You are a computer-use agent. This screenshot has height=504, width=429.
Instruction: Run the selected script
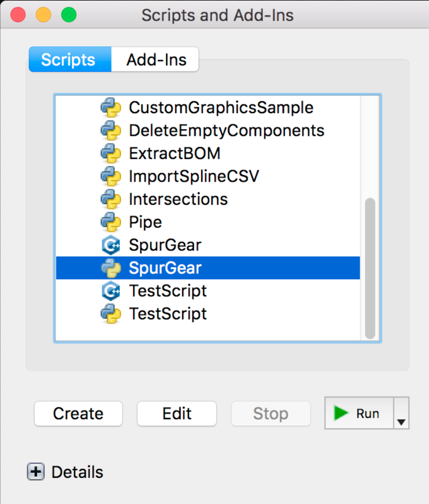pos(359,413)
